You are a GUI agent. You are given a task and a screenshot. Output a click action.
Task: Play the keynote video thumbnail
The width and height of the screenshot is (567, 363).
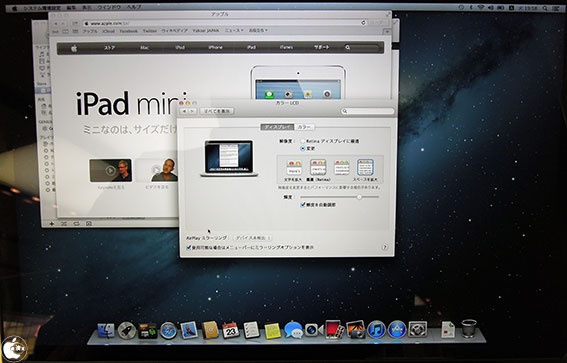(111, 170)
